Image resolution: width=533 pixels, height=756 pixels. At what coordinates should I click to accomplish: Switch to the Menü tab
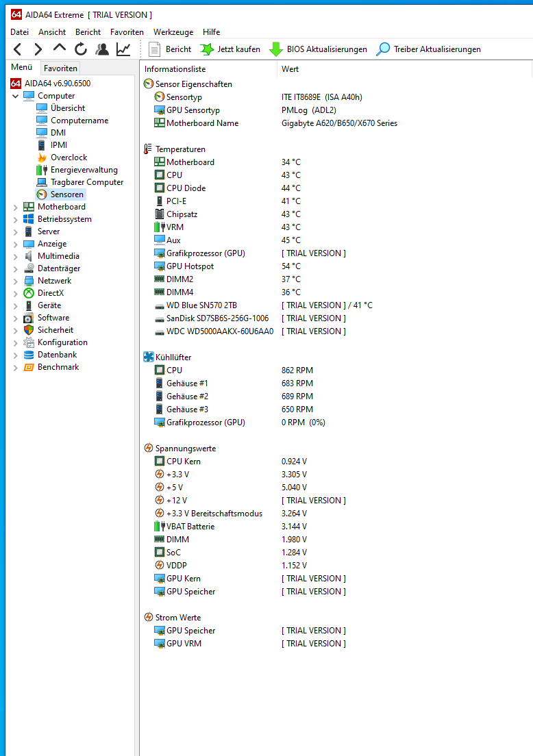(x=22, y=67)
